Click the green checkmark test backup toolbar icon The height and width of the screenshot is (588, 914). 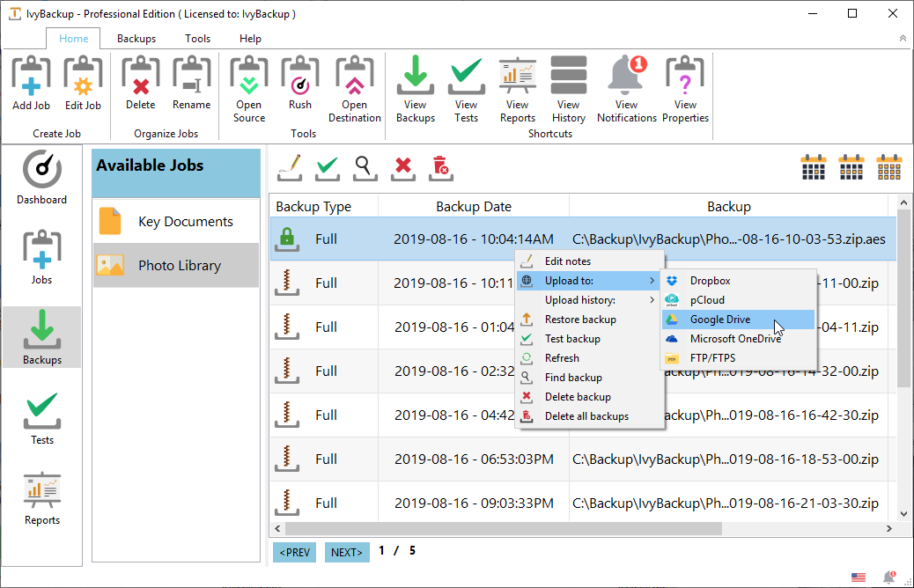tap(328, 166)
